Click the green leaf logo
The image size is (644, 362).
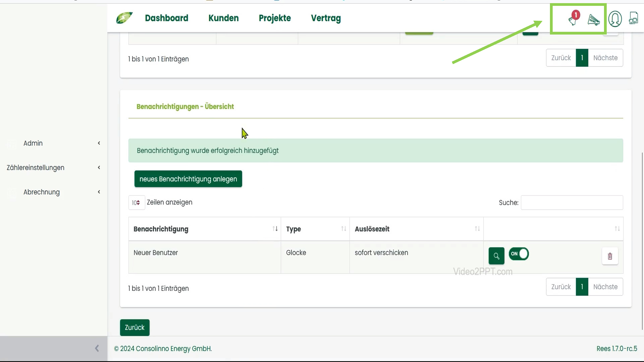[x=124, y=18]
